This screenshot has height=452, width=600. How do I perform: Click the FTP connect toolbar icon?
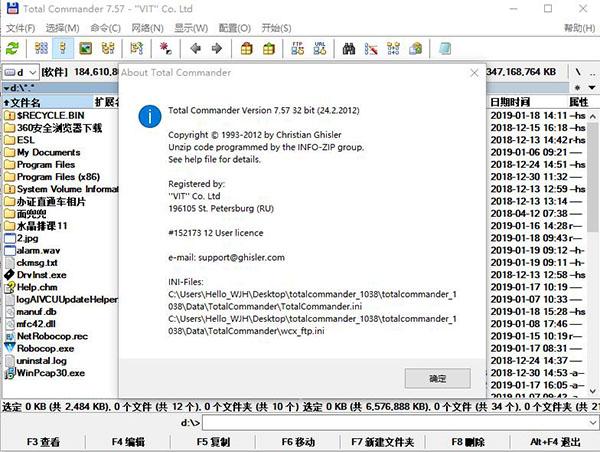297,48
